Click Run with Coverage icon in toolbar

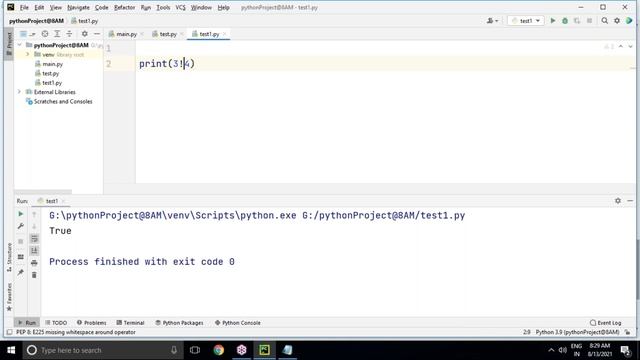tap(577, 20)
